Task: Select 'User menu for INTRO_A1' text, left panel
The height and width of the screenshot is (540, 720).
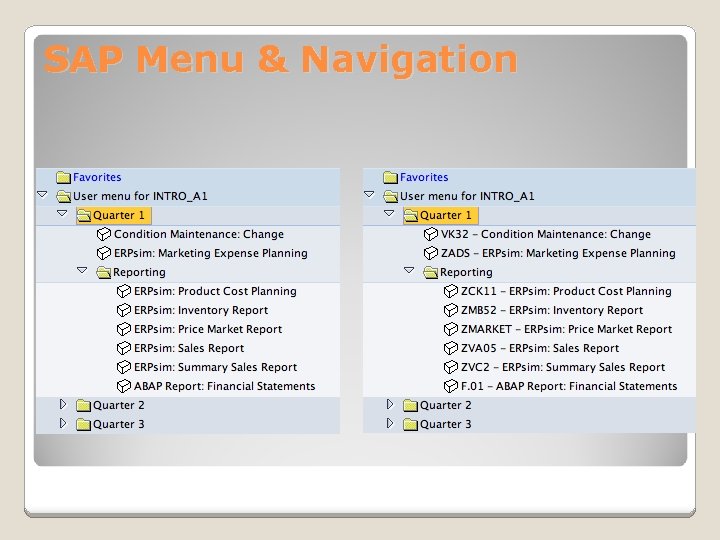Action: pyautogui.click(x=140, y=197)
